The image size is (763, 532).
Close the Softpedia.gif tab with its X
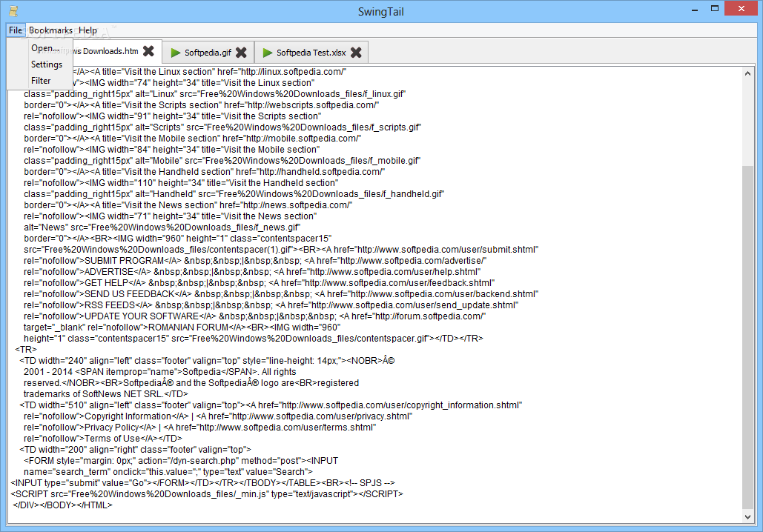tap(241, 53)
